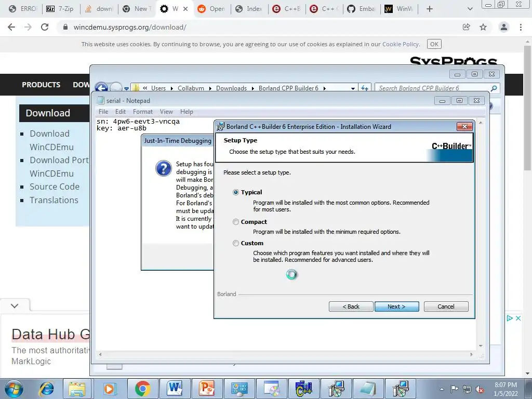This screenshot has height=399, width=532.
Task: Open the Action Center flag icon
Action: point(454,389)
